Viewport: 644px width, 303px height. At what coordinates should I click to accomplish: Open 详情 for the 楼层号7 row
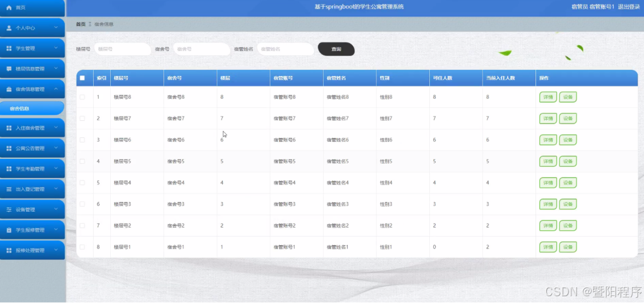pyautogui.click(x=548, y=118)
